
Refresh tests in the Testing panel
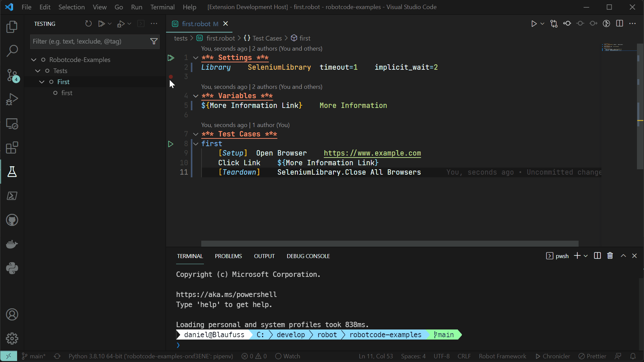pos(88,23)
